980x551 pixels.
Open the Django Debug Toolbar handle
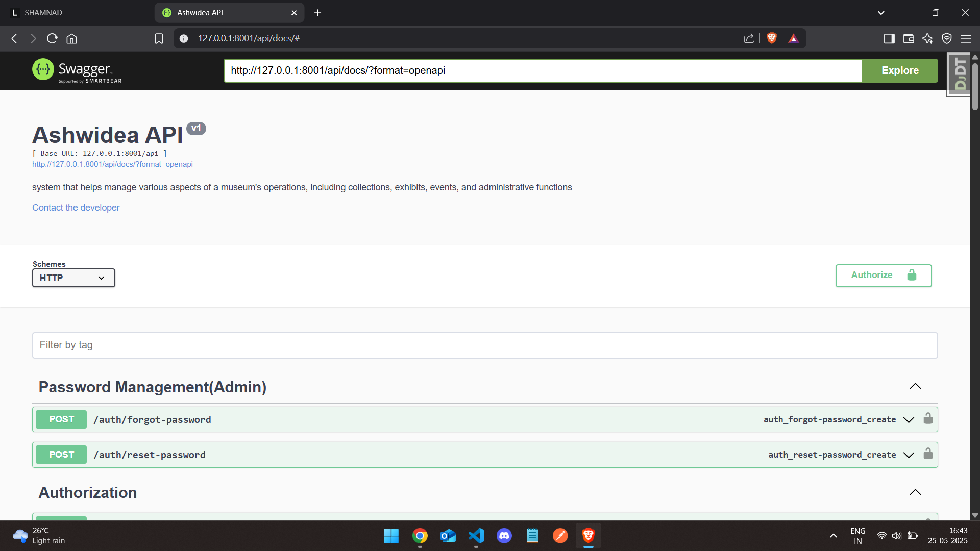(x=960, y=74)
